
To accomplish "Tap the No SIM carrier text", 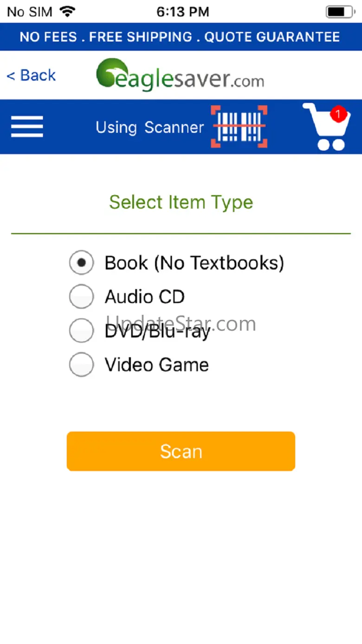I will [30, 12].
